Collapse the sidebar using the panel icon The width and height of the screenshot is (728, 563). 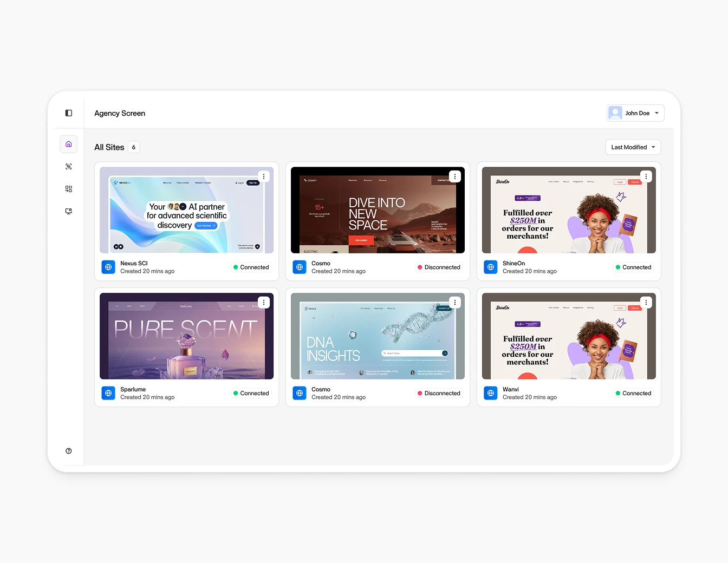pyautogui.click(x=68, y=113)
